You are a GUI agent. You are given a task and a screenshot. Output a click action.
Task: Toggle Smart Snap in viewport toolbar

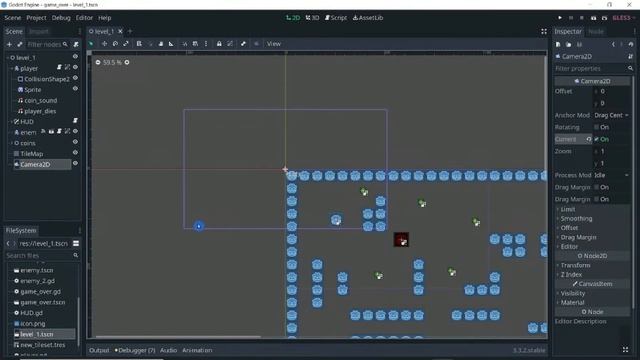[x=184, y=44]
